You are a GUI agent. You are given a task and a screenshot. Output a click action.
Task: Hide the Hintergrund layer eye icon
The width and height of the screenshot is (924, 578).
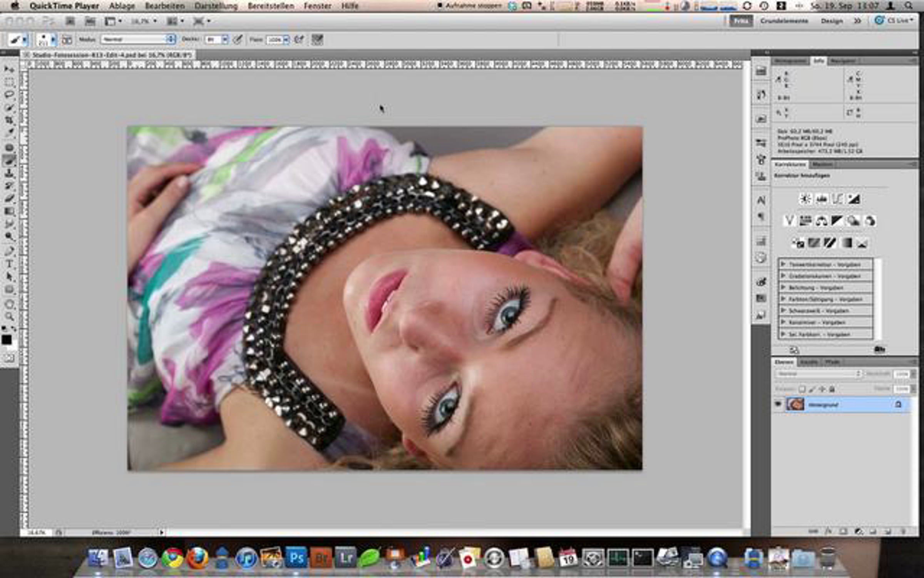tap(778, 404)
